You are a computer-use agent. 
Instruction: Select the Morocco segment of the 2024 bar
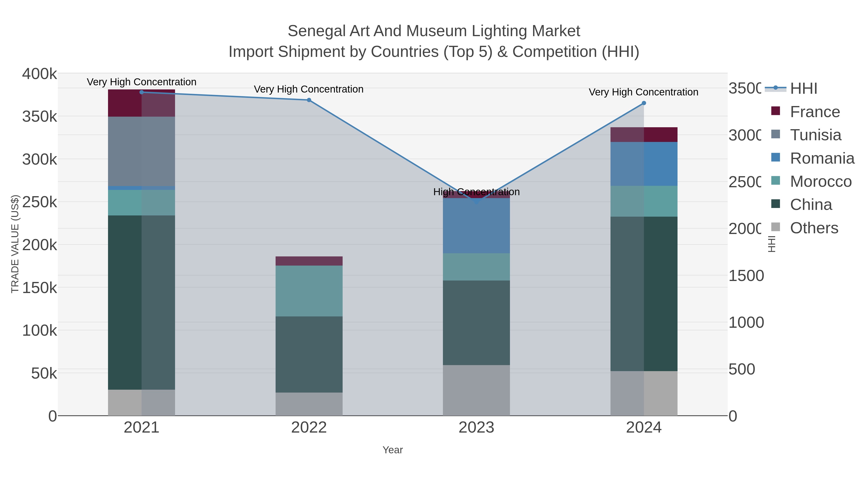pos(644,201)
